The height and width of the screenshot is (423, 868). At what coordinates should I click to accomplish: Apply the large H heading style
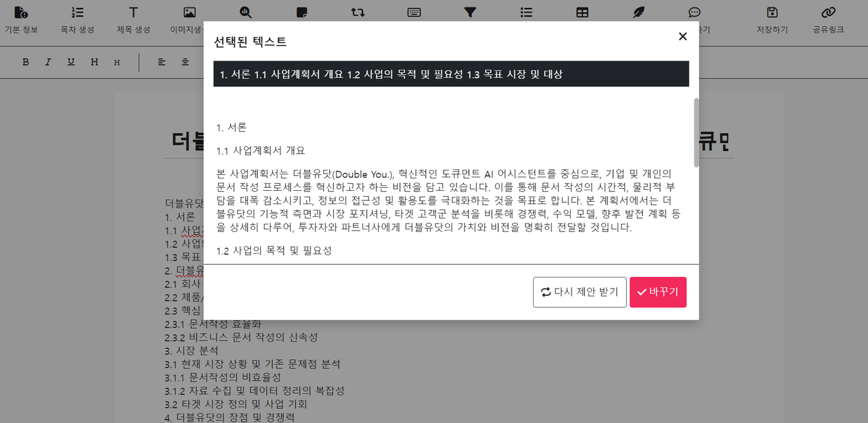click(x=94, y=62)
